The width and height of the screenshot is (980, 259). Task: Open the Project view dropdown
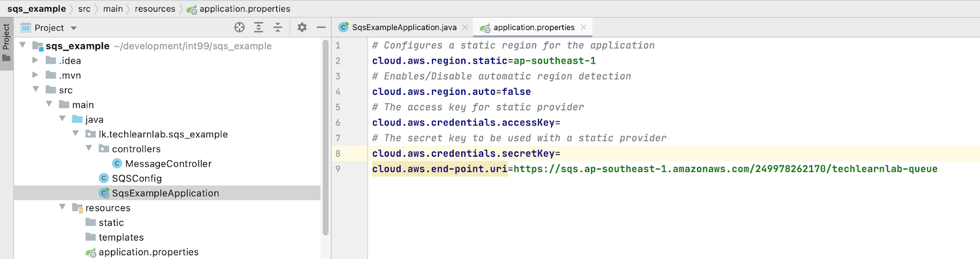[73, 28]
